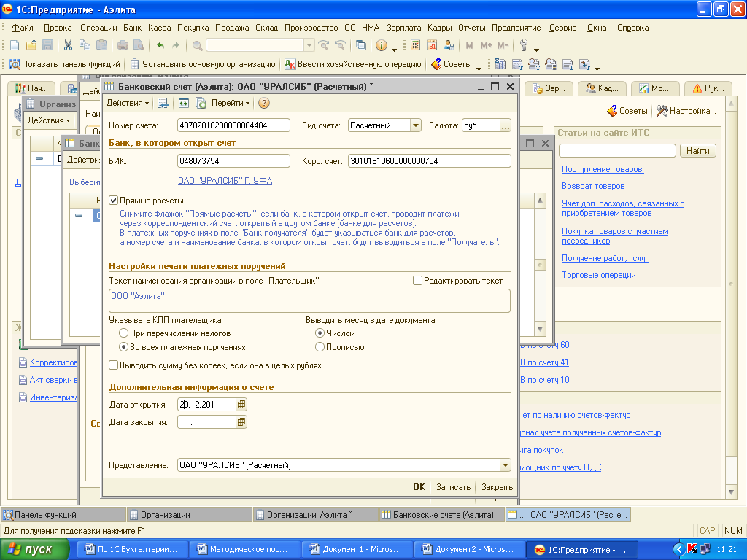Click Ввести хозяйственную операцию button
This screenshot has height=560, width=747.
352,64
